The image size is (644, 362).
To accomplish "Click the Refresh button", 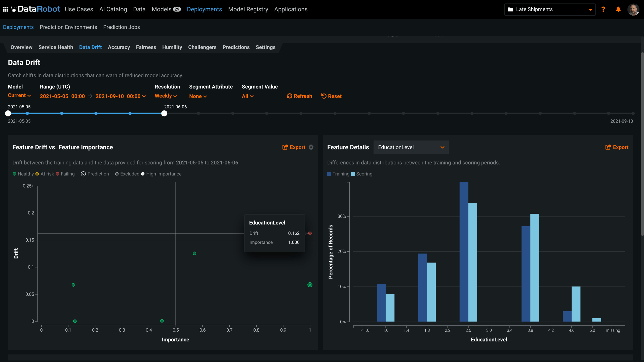I will [300, 96].
